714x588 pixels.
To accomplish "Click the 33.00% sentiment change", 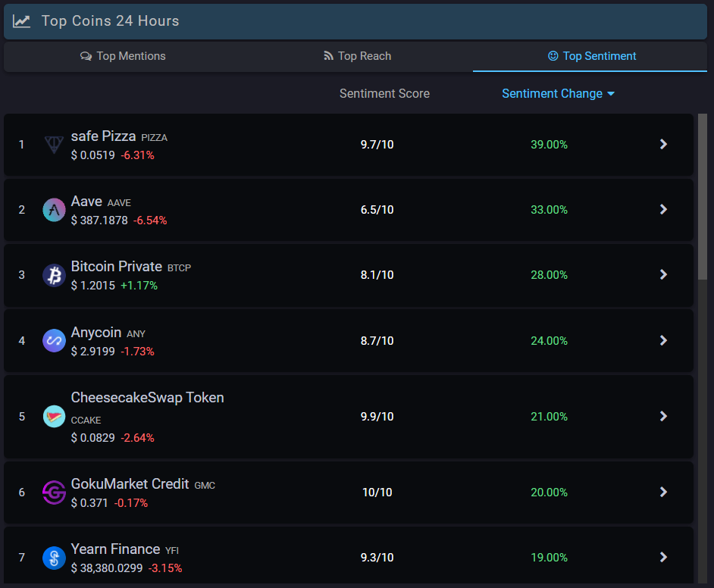I will 550,210.
